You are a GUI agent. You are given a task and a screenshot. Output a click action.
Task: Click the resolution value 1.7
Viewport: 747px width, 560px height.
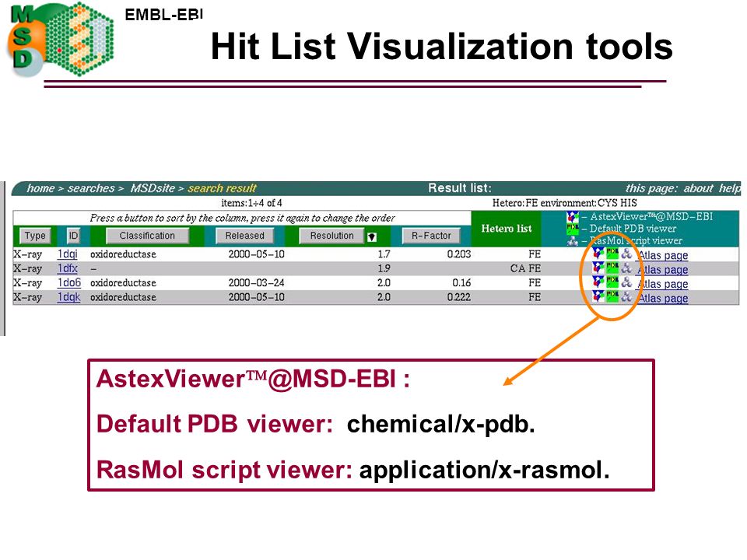(x=384, y=254)
